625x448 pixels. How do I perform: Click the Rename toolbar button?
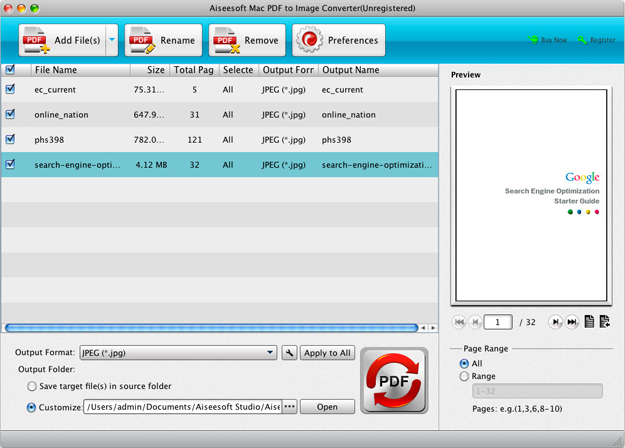[x=163, y=41]
